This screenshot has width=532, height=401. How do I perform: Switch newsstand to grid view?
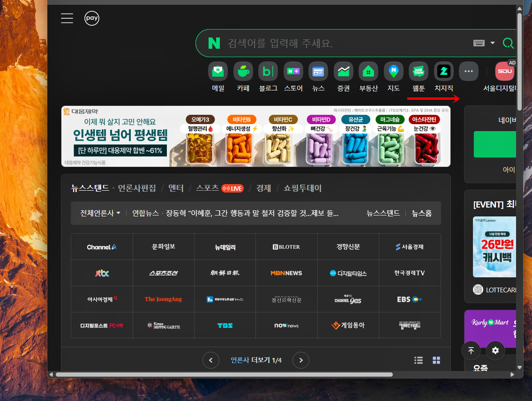point(436,360)
